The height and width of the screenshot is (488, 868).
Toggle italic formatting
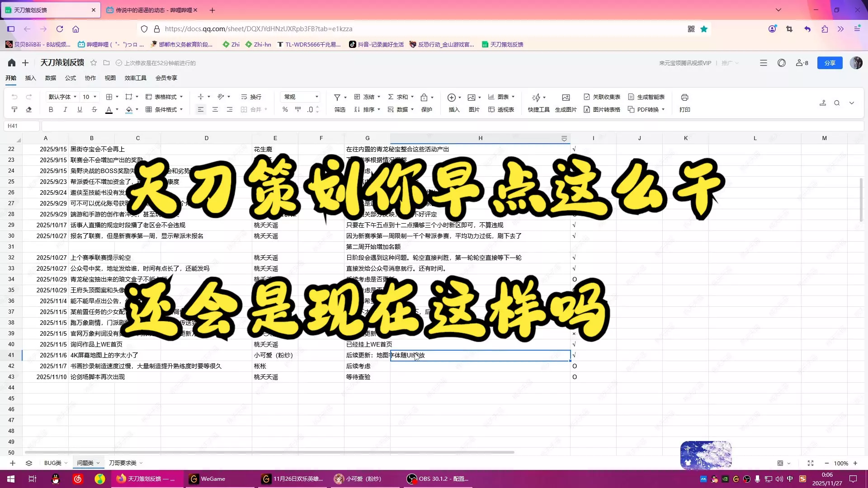pos(65,109)
